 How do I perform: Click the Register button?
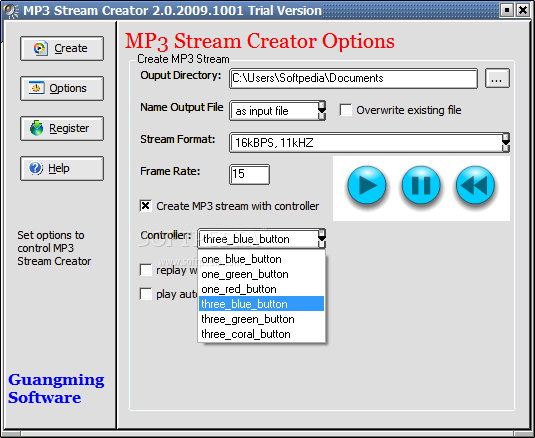62,128
